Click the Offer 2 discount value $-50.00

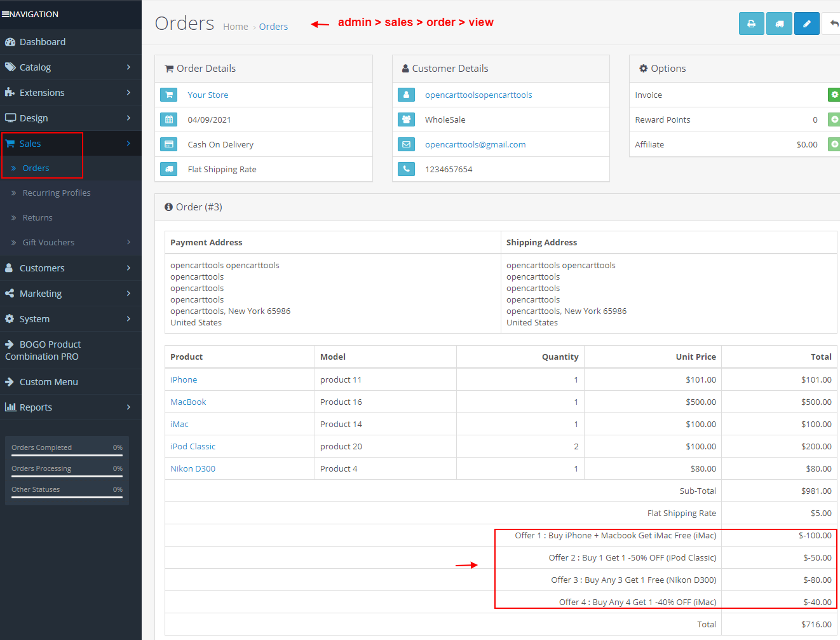[817, 557]
